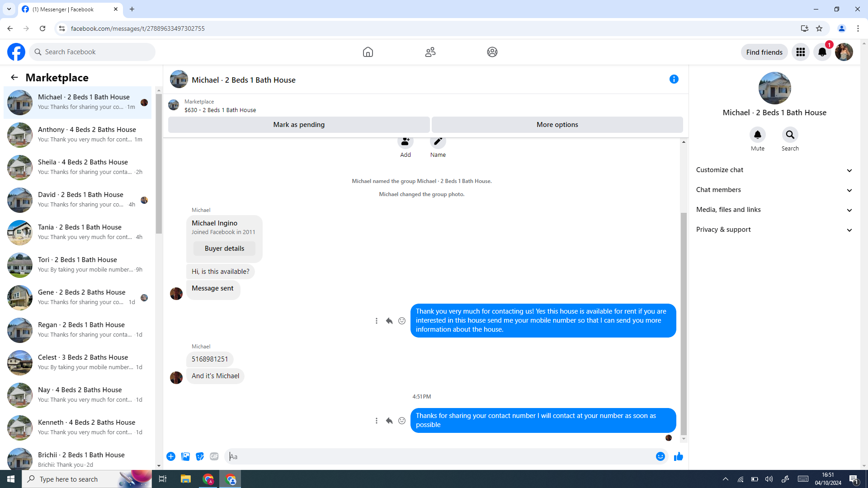The height and width of the screenshot is (488, 868).
Task: Click the browser address bar URL
Action: (138, 28)
